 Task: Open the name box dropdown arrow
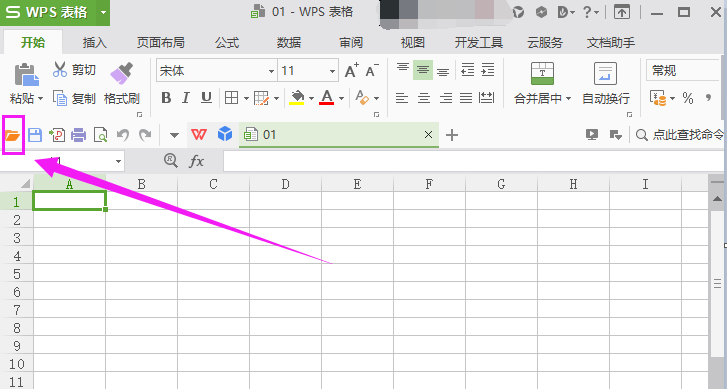click(x=118, y=161)
